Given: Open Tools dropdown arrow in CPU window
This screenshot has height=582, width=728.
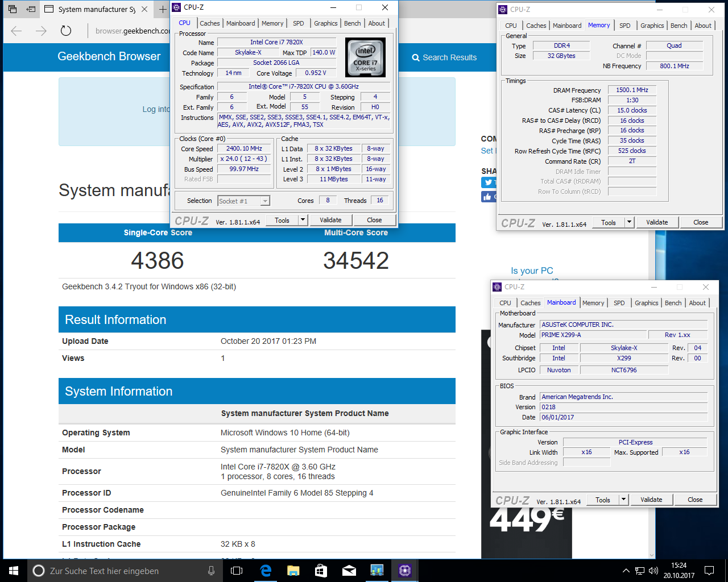Looking at the screenshot, I should click(x=303, y=220).
